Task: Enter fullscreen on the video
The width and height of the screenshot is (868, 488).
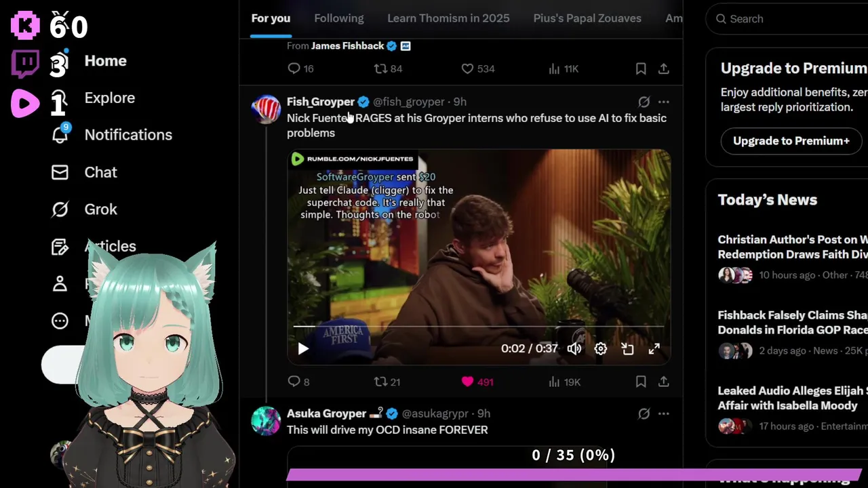Action: click(x=654, y=348)
